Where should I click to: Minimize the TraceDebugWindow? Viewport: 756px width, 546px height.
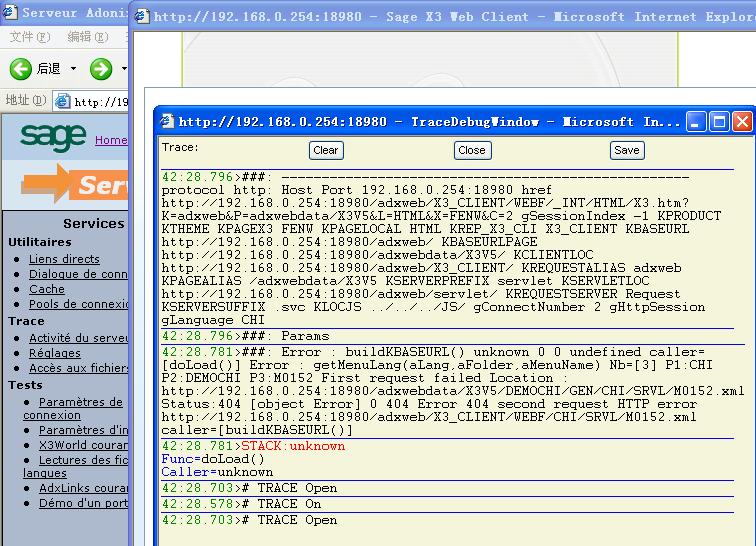coord(697,122)
